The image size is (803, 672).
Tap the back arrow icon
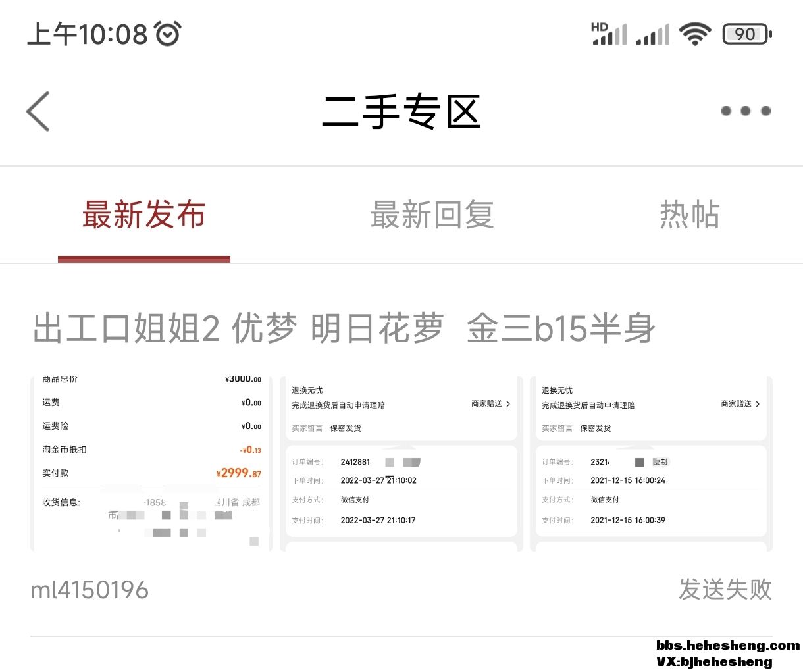tap(38, 111)
